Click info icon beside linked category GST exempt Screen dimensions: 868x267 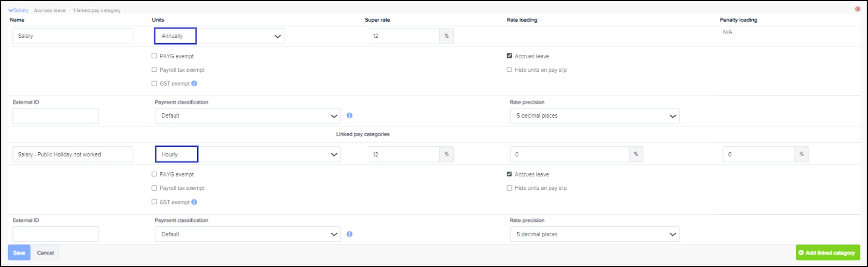pyautogui.click(x=194, y=202)
